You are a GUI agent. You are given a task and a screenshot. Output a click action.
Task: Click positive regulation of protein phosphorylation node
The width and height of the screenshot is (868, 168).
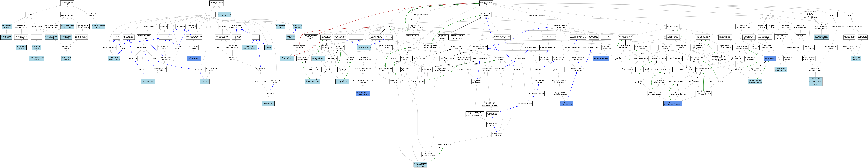pyautogui.click(x=673, y=104)
